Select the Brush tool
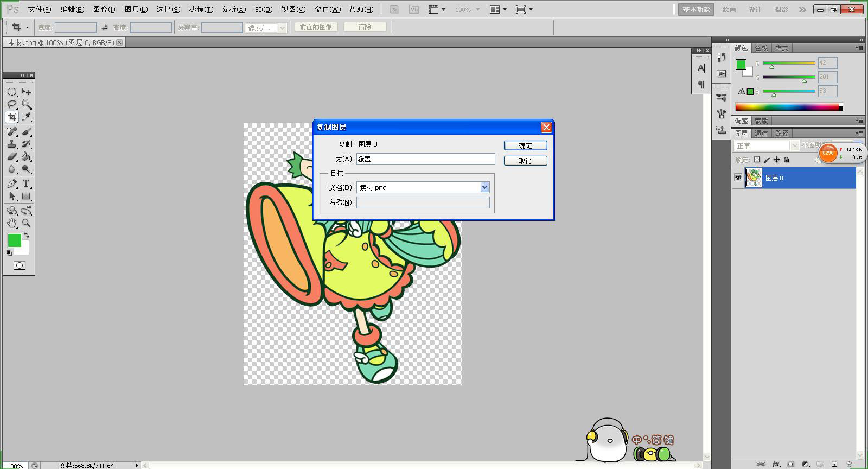 point(26,132)
